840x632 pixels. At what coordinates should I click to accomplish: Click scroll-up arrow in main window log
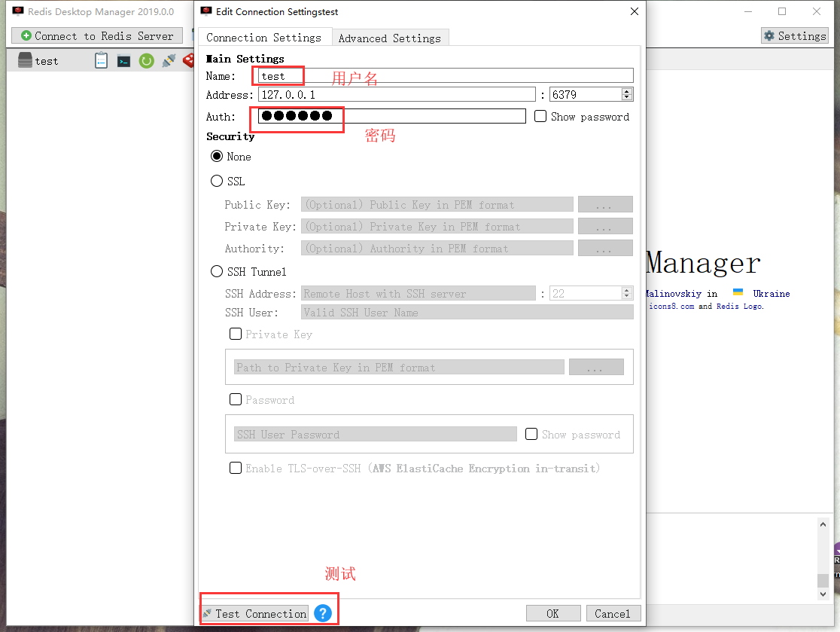pos(823,524)
